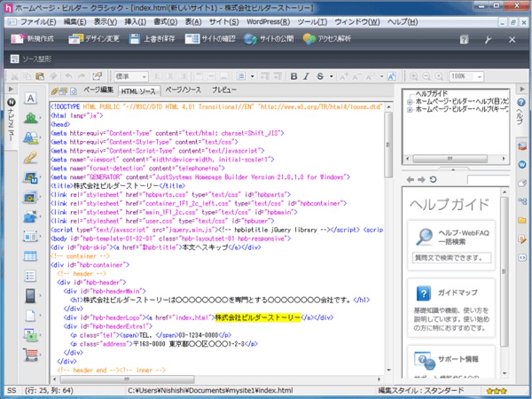This screenshot has height=399, width=532.
Task: Open the 挿入(I) menu
Action: pyautogui.click(x=135, y=22)
